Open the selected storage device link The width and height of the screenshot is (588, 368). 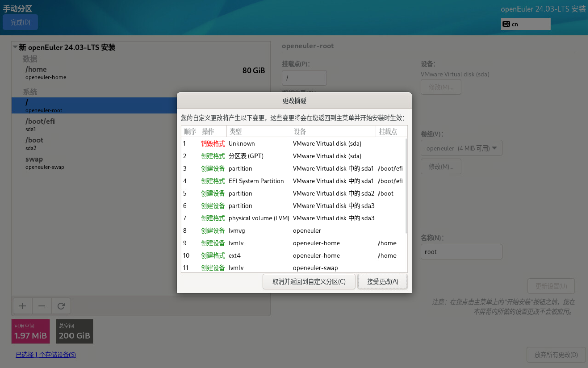(x=46, y=355)
